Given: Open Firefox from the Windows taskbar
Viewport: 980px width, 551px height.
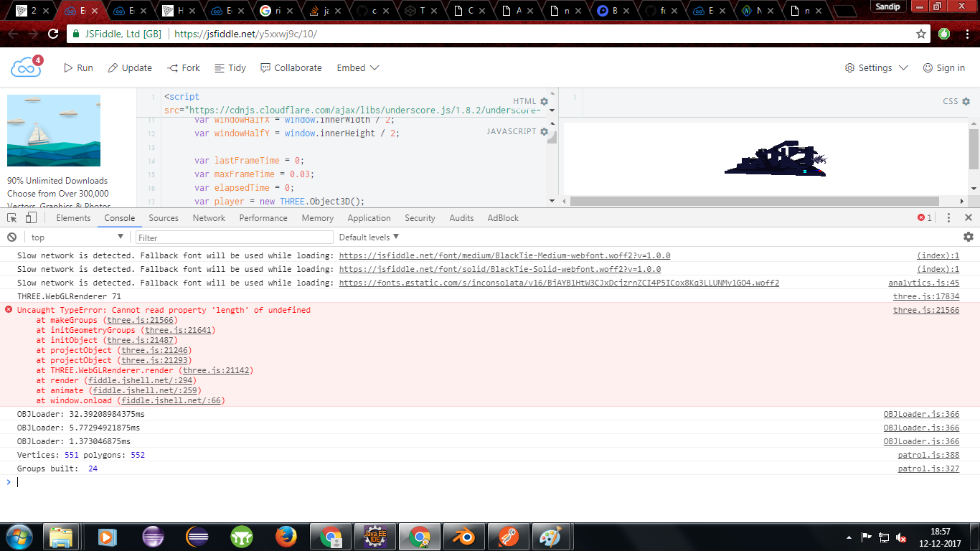Looking at the screenshot, I should click(x=286, y=537).
